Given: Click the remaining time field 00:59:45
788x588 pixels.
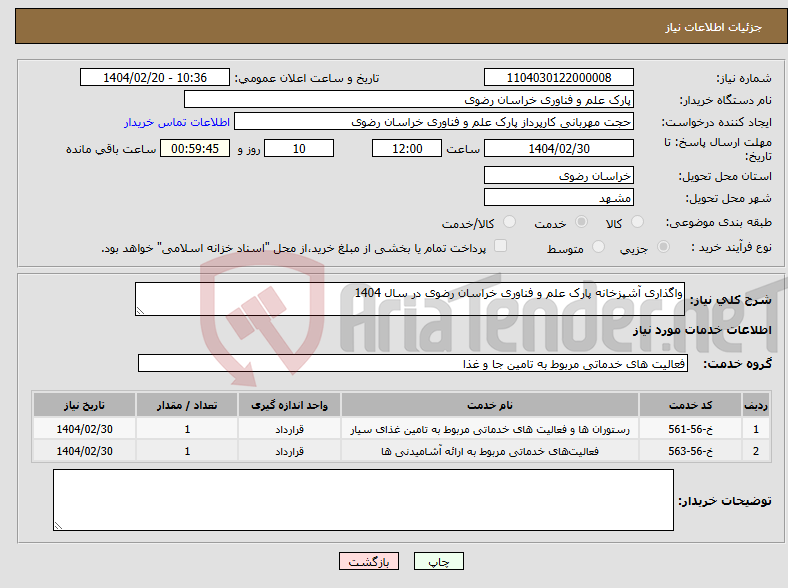Looking at the screenshot, I should tap(195, 149).
